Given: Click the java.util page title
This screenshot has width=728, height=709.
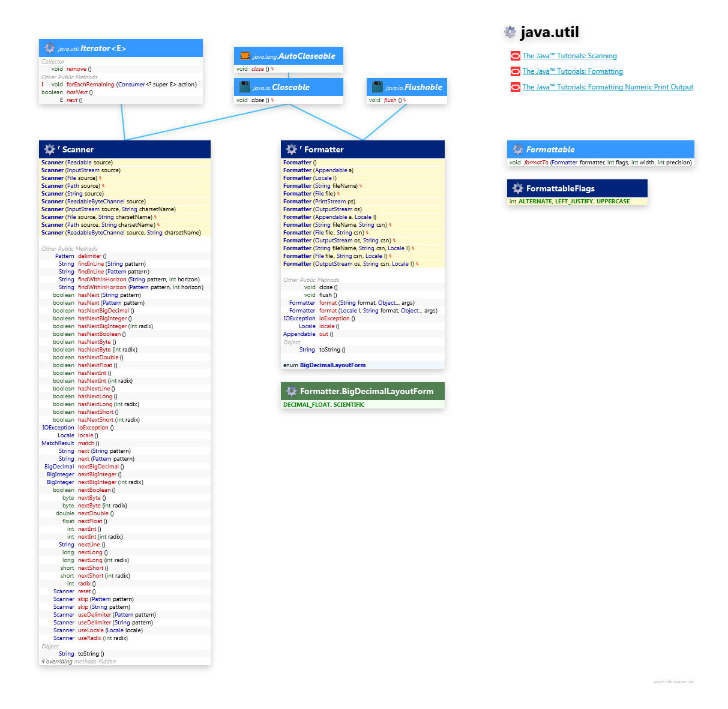Looking at the screenshot, I should (x=550, y=32).
